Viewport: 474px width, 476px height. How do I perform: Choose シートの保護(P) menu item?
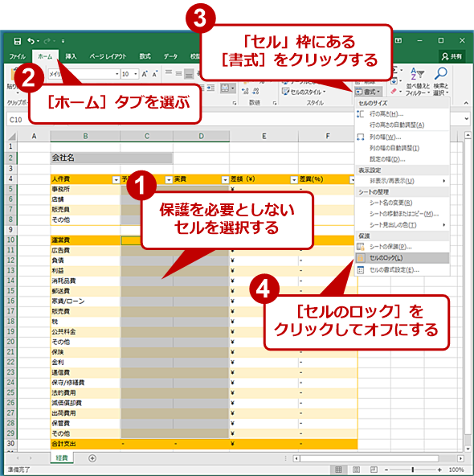[402, 247]
